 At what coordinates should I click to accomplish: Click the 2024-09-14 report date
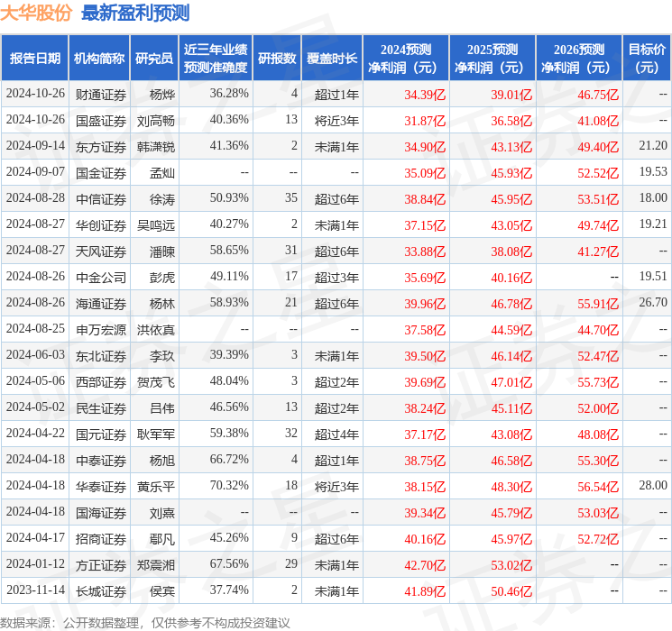click(x=35, y=146)
